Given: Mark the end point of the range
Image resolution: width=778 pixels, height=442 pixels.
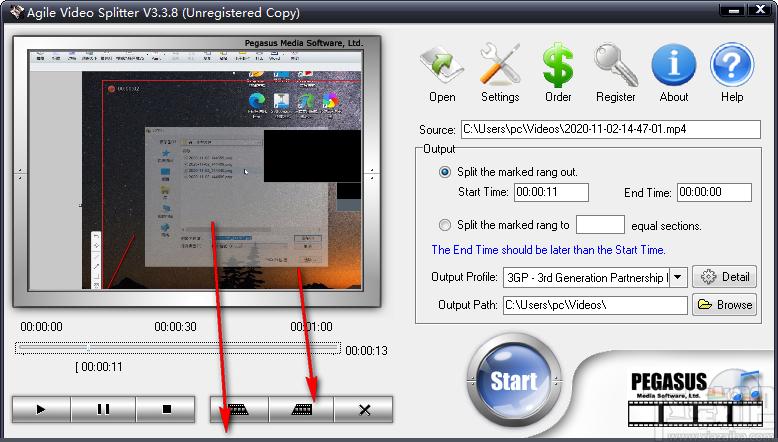Looking at the screenshot, I should tap(302, 409).
